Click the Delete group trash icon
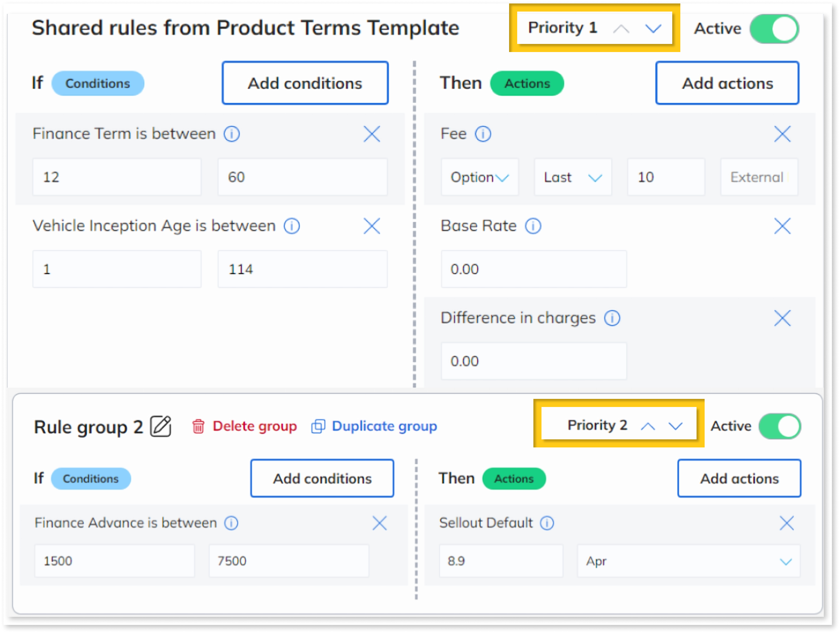840x633 pixels. (198, 427)
